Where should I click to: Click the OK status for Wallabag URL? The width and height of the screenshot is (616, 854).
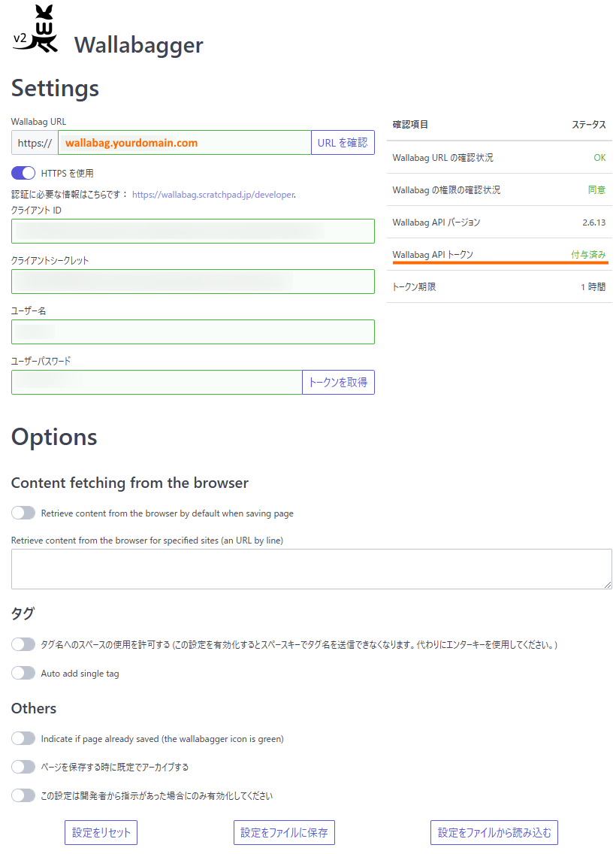point(599,157)
